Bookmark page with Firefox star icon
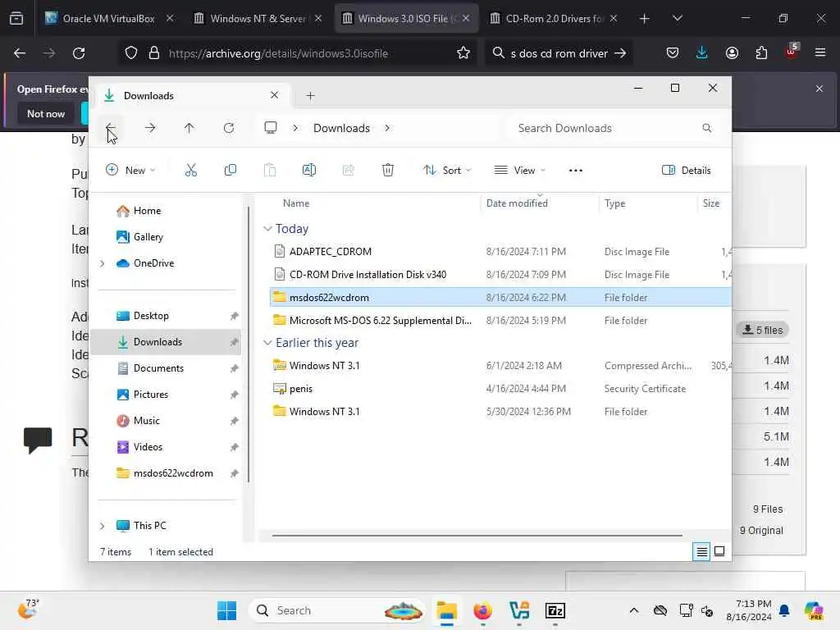 463,53
